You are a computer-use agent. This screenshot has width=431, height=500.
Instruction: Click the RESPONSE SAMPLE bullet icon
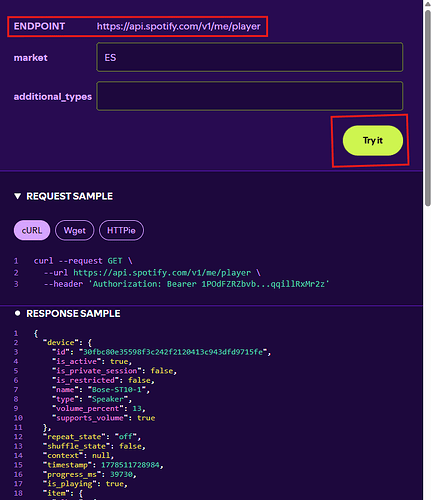coord(18,313)
